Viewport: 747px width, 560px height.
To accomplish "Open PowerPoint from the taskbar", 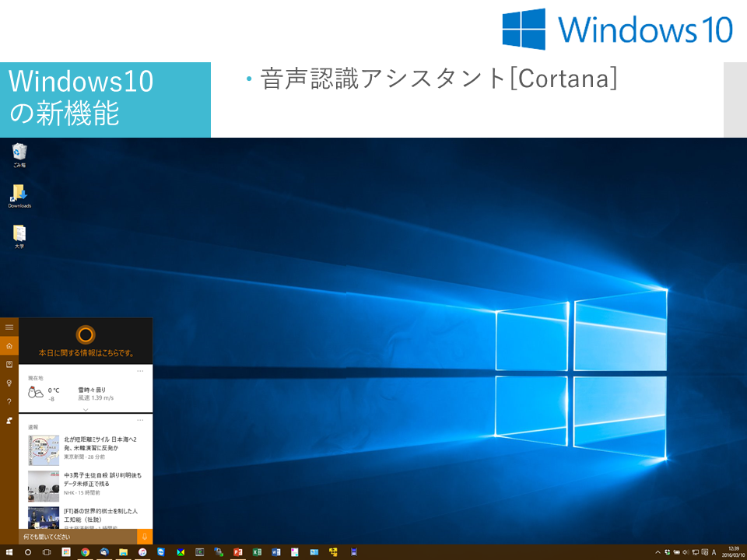I will [x=238, y=552].
